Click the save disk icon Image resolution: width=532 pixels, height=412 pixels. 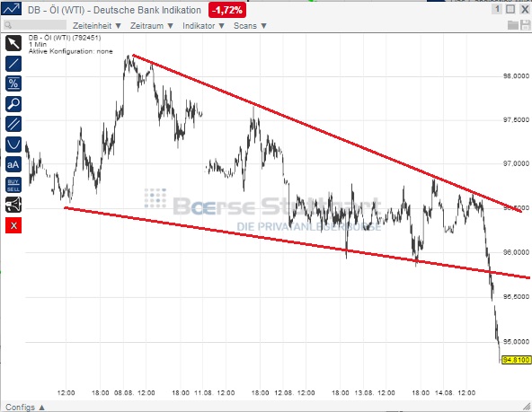[x=525, y=25]
